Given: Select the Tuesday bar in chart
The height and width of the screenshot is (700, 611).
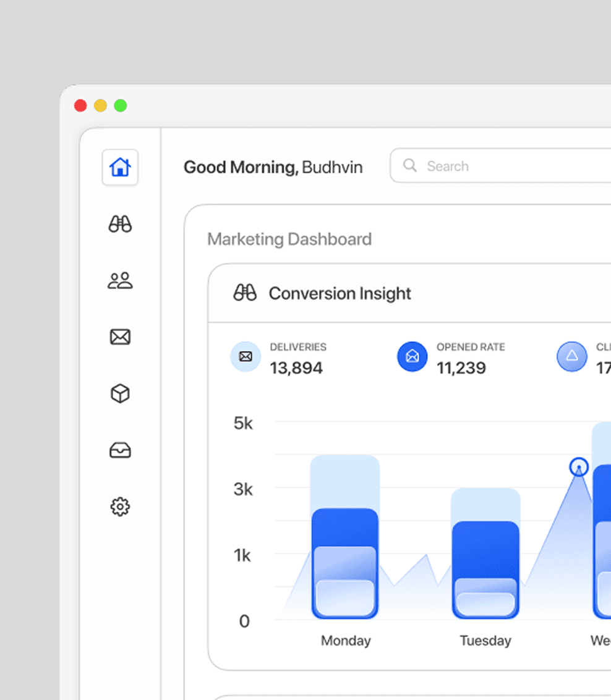Looking at the screenshot, I should [x=485, y=553].
